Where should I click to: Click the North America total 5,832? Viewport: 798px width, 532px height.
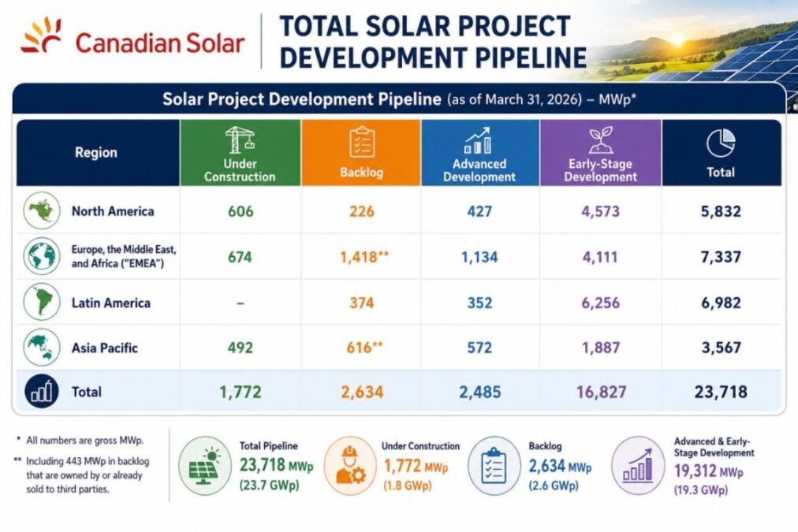(721, 211)
